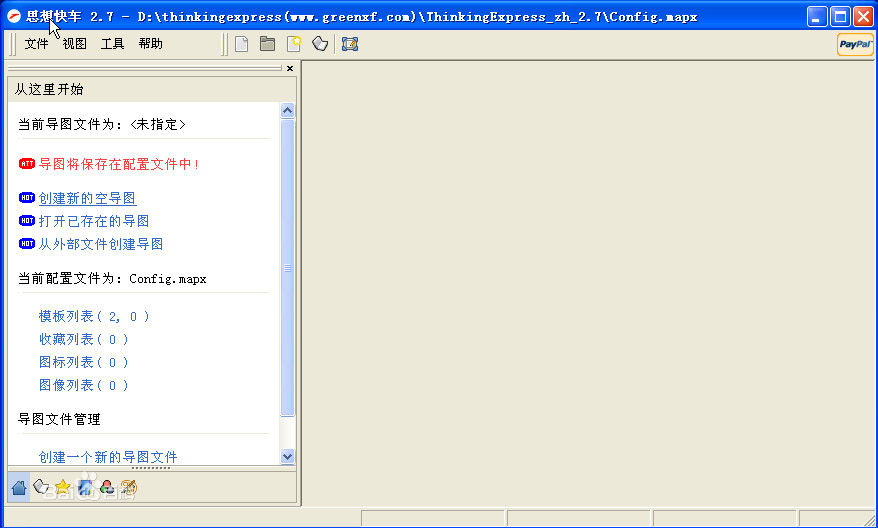Click the scroll up arrow in the side panel
This screenshot has width=878, height=528.
[288, 111]
